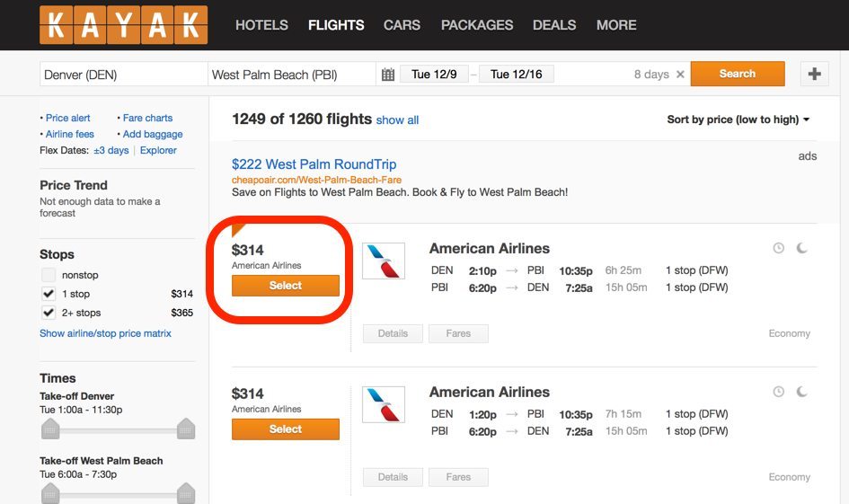Add another search with plus icon
The image size is (849, 504).
(814, 74)
